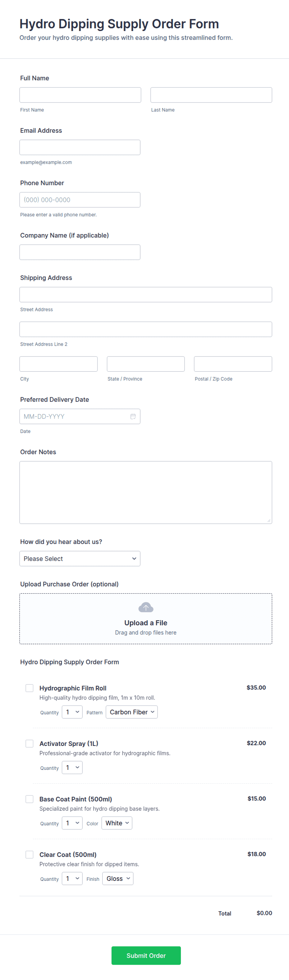This screenshot has height=980, width=289.
Task: Click the cloud upload icon
Action: coord(146,607)
